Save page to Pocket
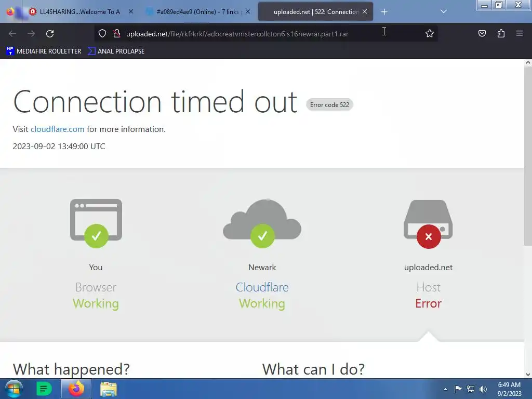Screen dimensions: 532x399 482,33
